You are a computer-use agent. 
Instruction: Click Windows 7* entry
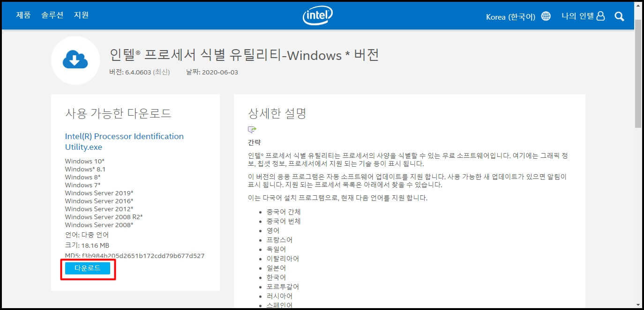point(82,185)
